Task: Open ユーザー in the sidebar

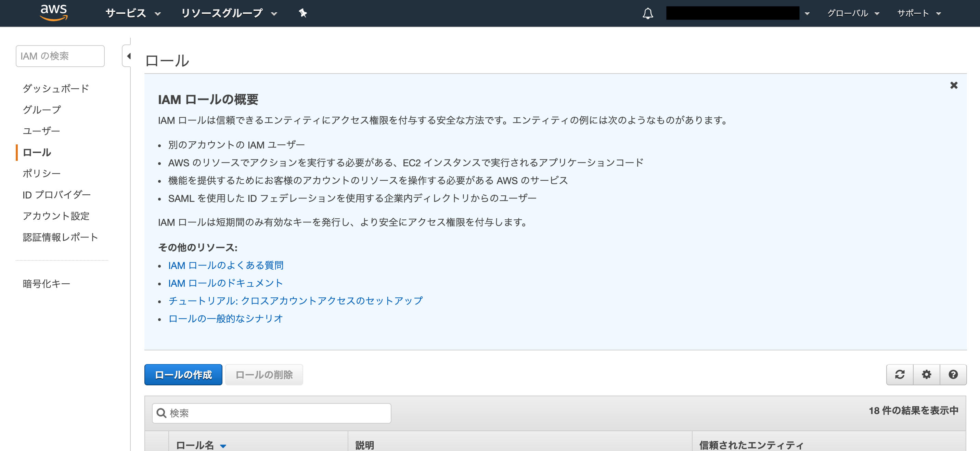Action: pos(41,131)
